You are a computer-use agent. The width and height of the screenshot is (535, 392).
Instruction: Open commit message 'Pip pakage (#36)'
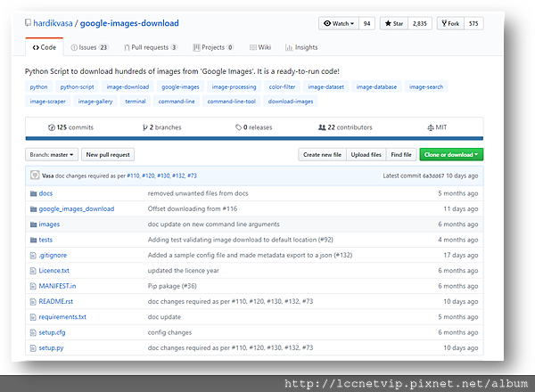click(172, 286)
